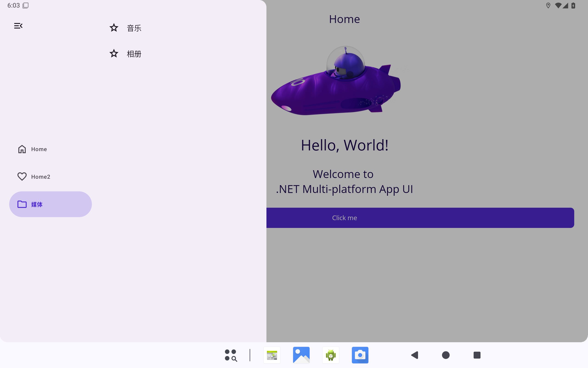Tap the purple submarine bot image
This screenshot has width=588, height=368.
point(336,80)
